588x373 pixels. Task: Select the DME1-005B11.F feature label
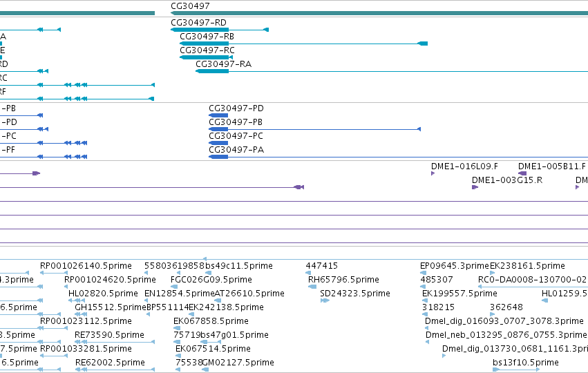[x=551, y=166]
